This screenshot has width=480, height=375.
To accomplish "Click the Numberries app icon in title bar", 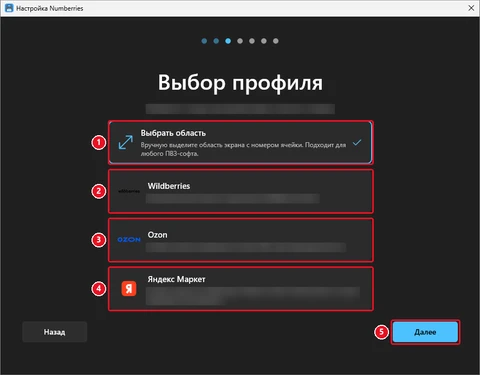I will pyautogui.click(x=9, y=8).
